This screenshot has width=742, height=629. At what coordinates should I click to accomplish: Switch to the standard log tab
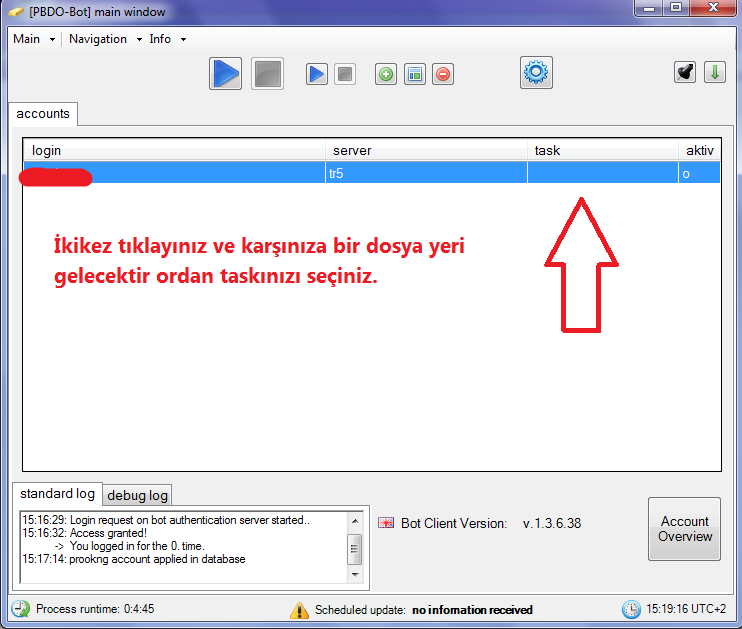click(x=57, y=494)
